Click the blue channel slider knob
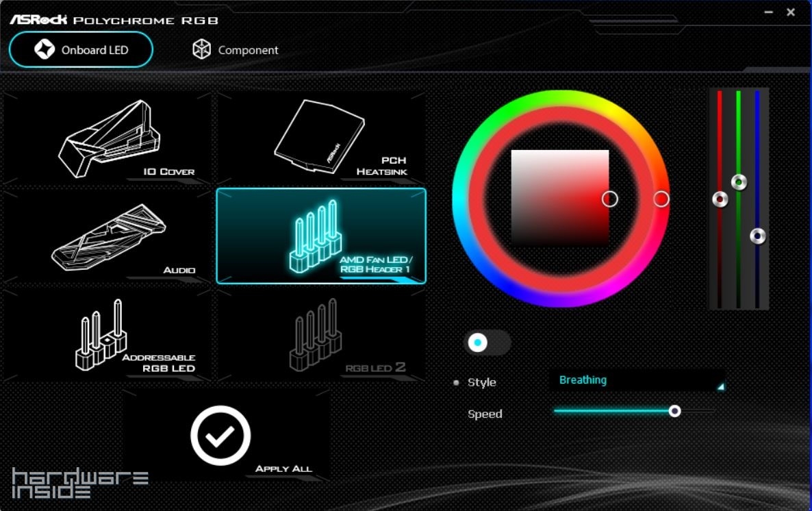Image resolution: width=812 pixels, height=511 pixels. [757, 236]
